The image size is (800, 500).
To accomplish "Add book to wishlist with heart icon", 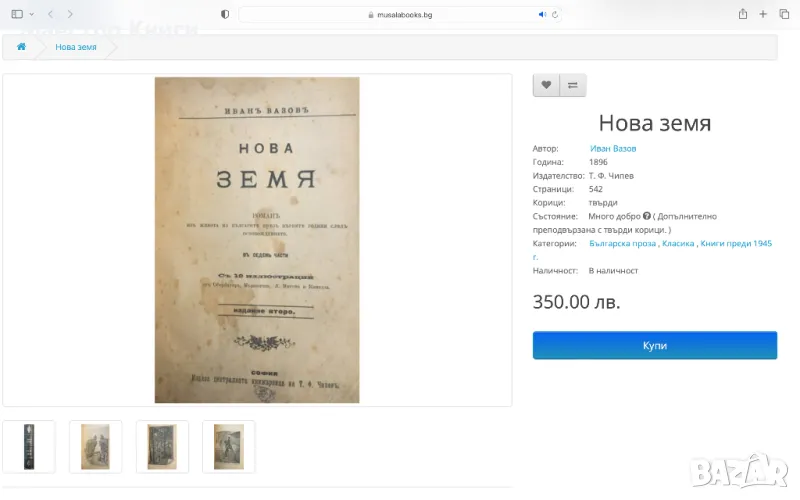I will pos(546,85).
